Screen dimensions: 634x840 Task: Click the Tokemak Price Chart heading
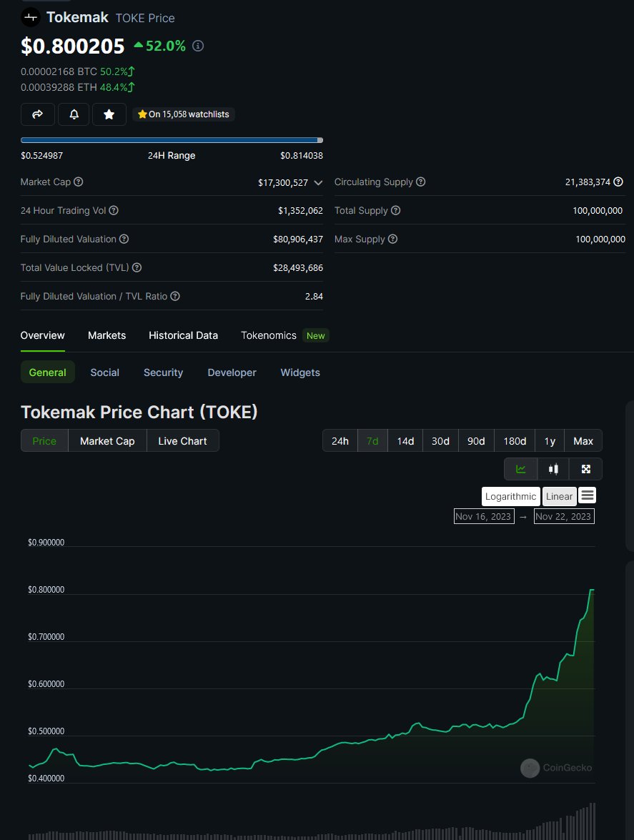click(139, 412)
